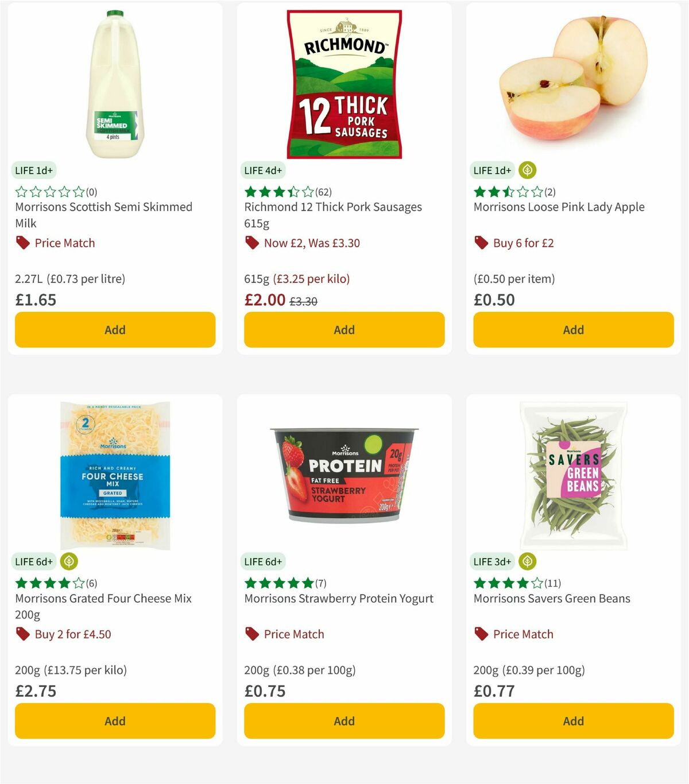
Task: Add Richmond 12 Thick Pork Sausages to basket
Action: 343,329
